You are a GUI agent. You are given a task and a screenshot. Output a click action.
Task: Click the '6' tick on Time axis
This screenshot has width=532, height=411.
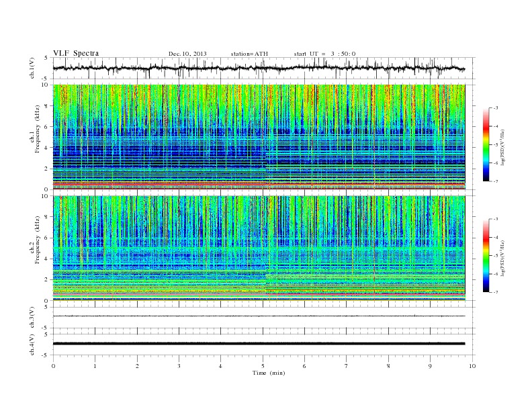click(304, 366)
